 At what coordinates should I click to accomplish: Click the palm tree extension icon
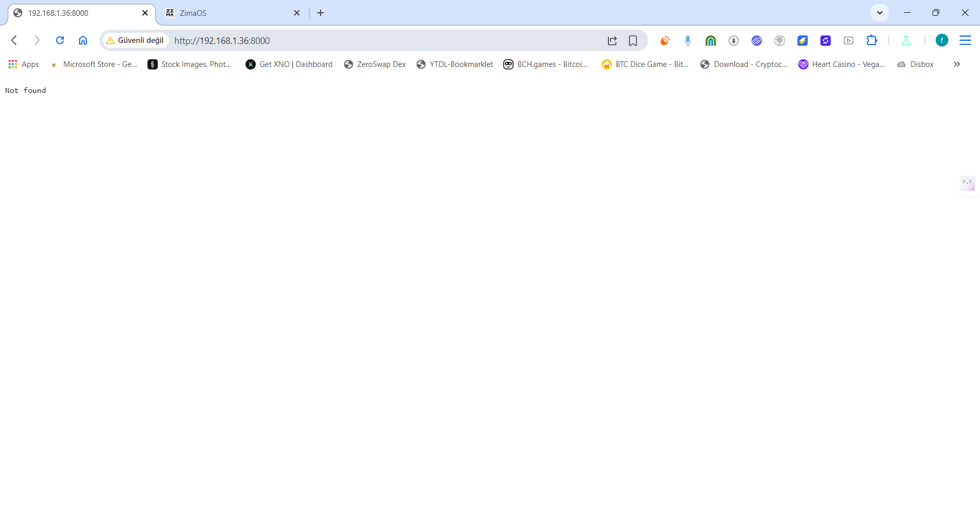[x=779, y=41]
